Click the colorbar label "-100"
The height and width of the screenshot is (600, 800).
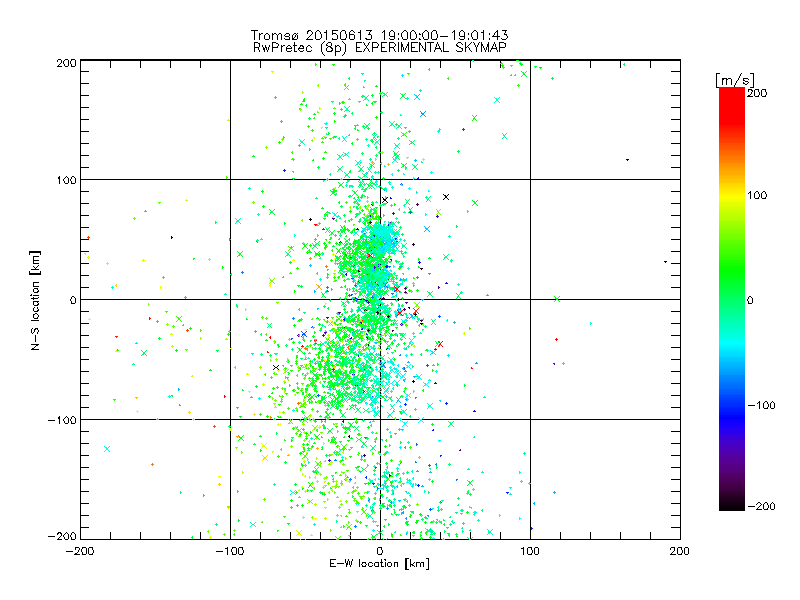[761, 405]
